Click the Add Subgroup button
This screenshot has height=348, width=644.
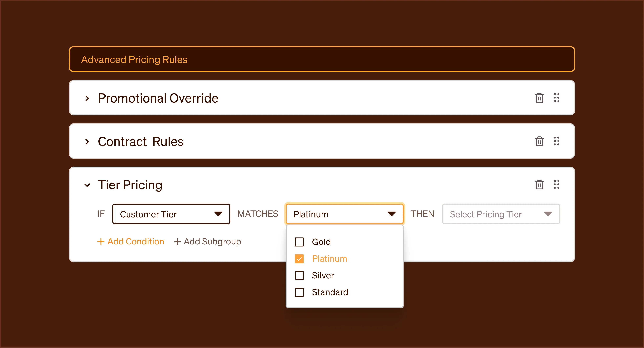coord(212,242)
